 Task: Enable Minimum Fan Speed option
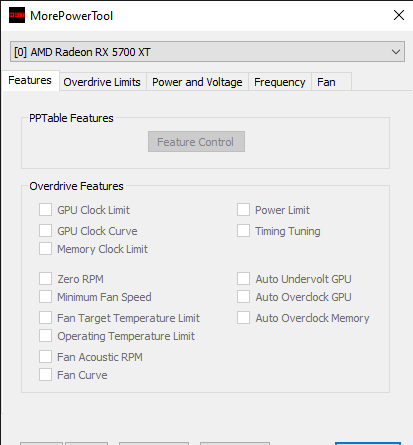click(x=45, y=297)
